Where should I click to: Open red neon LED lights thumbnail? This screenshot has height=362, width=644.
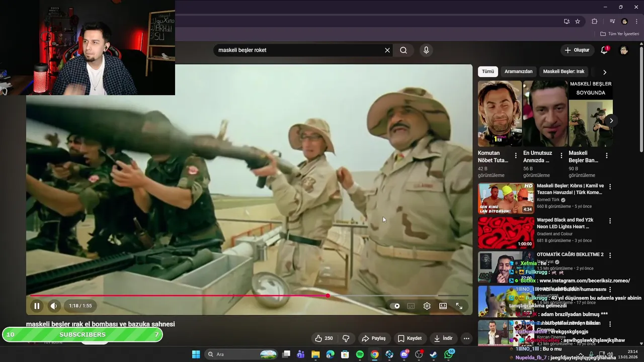(506, 233)
